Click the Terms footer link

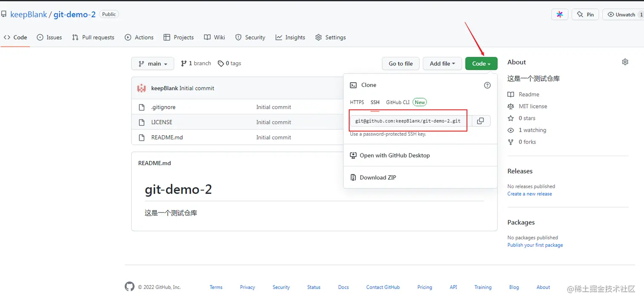216,287
